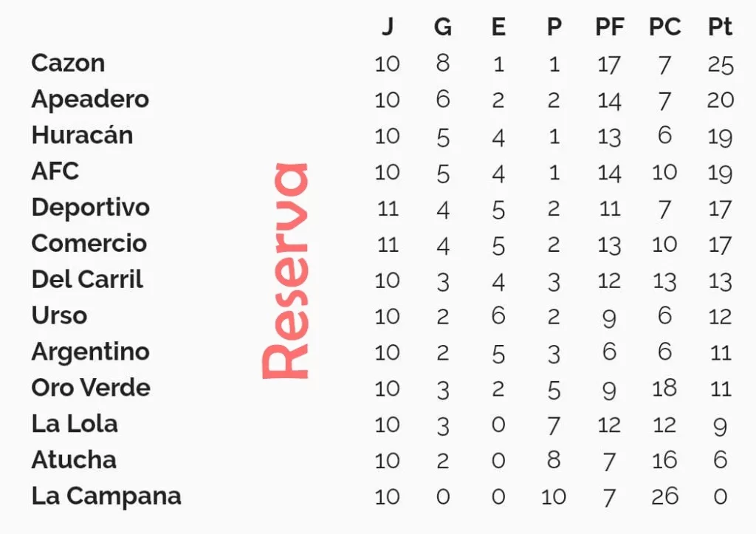Image resolution: width=756 pixels, height=534 pixels.
Task: Select the Urso row label
Action: click(x=59, y=315)
